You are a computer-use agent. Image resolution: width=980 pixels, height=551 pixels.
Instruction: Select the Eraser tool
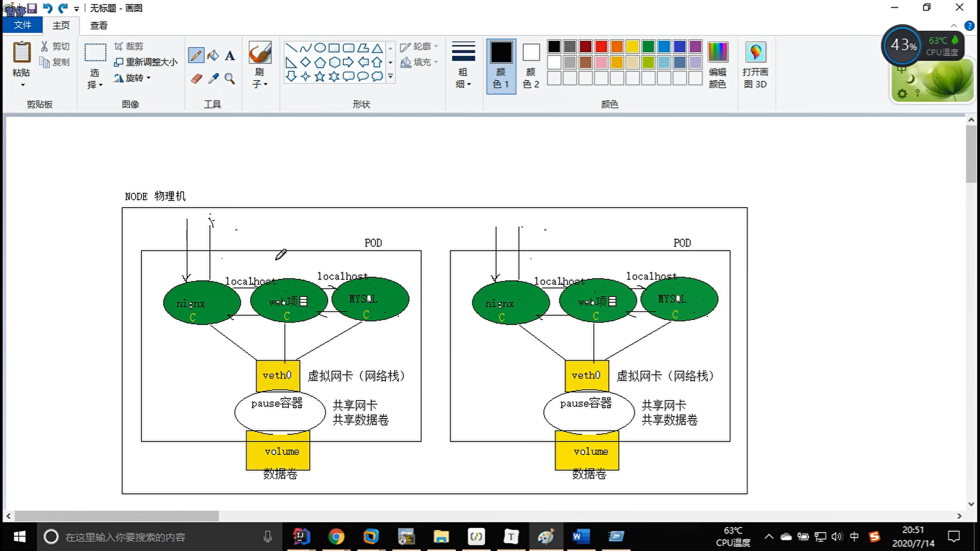197,79
